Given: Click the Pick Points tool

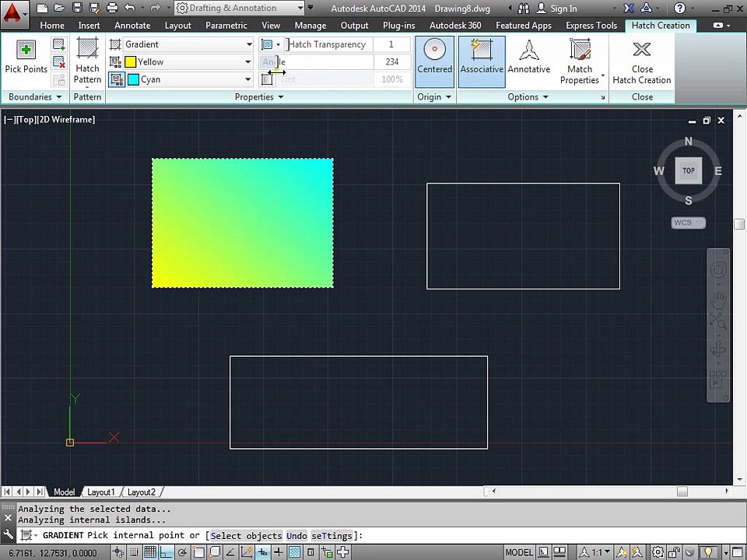Looking at the screenshot, I should coord(26,57).
